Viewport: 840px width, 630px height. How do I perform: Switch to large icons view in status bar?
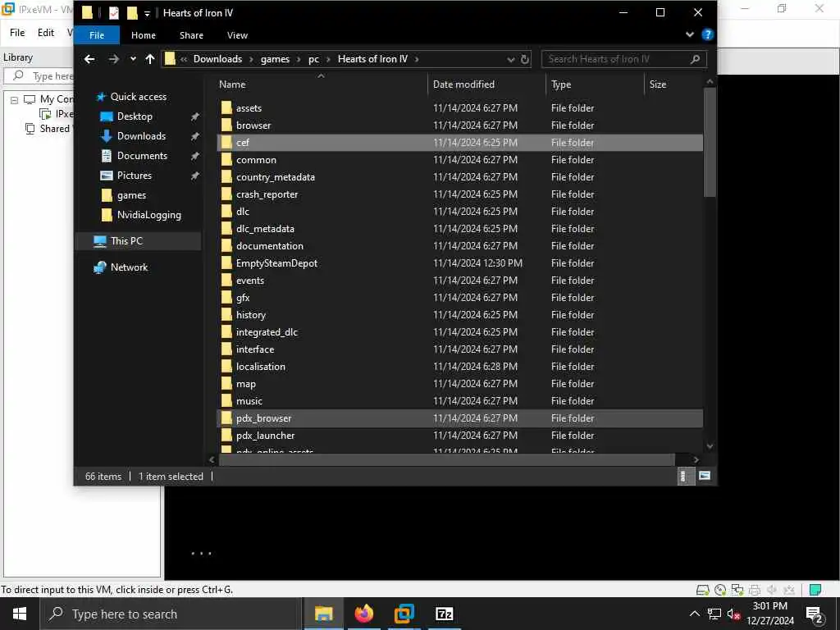[705, 476]
